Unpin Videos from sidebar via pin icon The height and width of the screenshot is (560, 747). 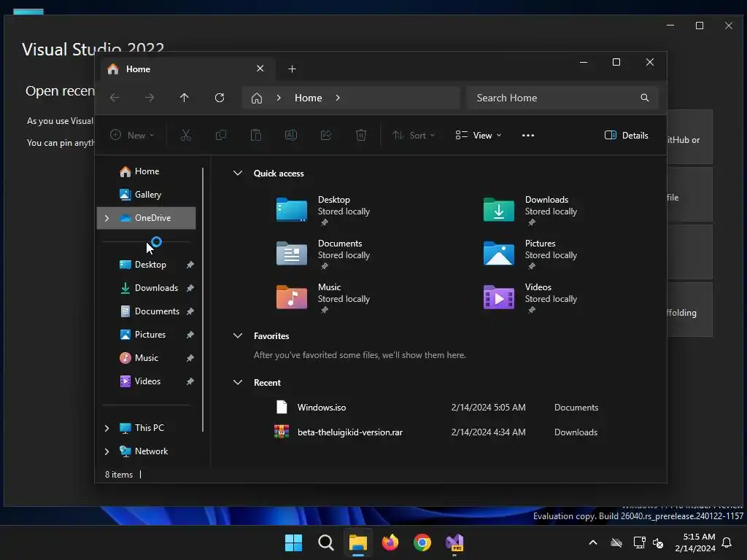click(190, 381)
